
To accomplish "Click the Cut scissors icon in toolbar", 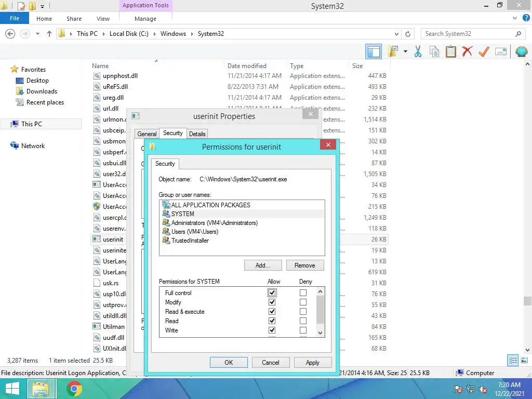I will [x=418, y=51].
